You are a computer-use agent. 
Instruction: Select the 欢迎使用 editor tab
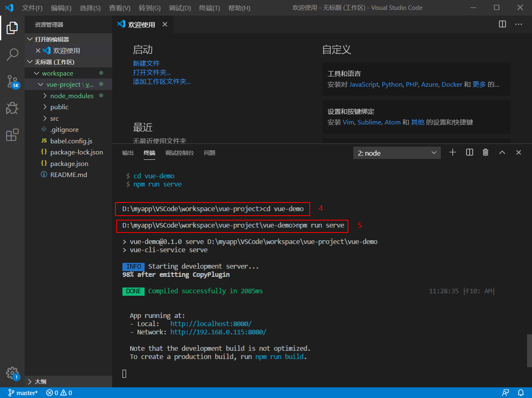click(x=143, y=24)
